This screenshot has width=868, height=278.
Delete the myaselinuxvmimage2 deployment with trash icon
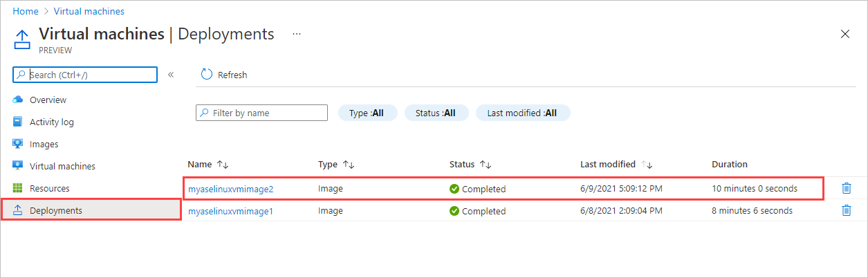tap(846, 188)
